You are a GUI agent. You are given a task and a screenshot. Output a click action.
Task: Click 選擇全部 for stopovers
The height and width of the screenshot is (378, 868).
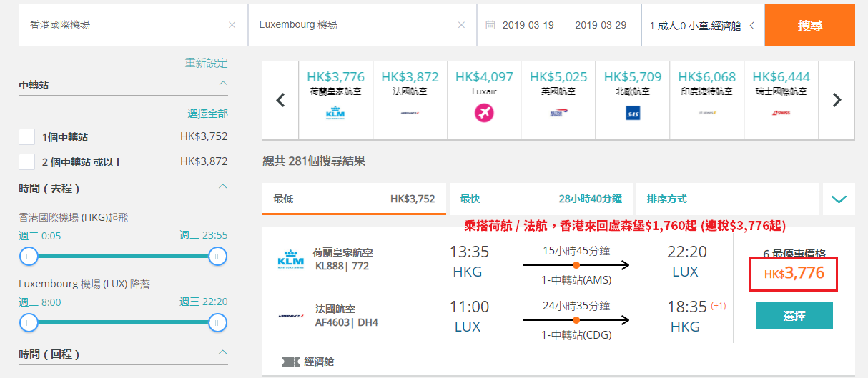(x=208, y=114)
